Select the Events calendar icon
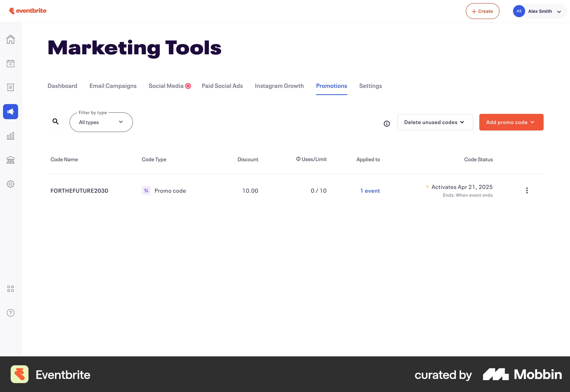Image resolution: width=570 pixels, height=392 pixels. point(10,63)
